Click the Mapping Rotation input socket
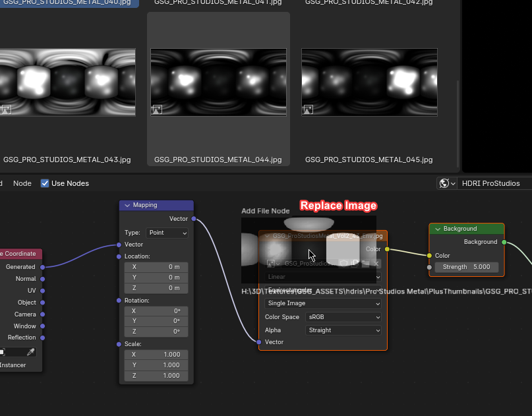The height and width of the screenshot is (416, 532). click(x=119, y=301)
